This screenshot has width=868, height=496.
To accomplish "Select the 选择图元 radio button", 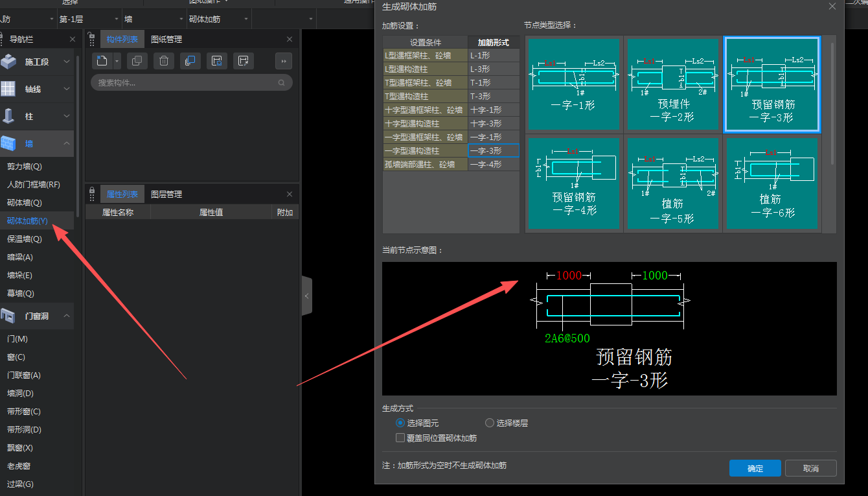I will click(400, 423).
